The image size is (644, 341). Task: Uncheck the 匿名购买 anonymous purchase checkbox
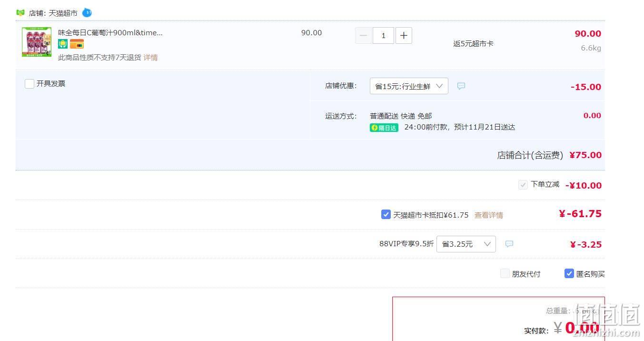569,273
